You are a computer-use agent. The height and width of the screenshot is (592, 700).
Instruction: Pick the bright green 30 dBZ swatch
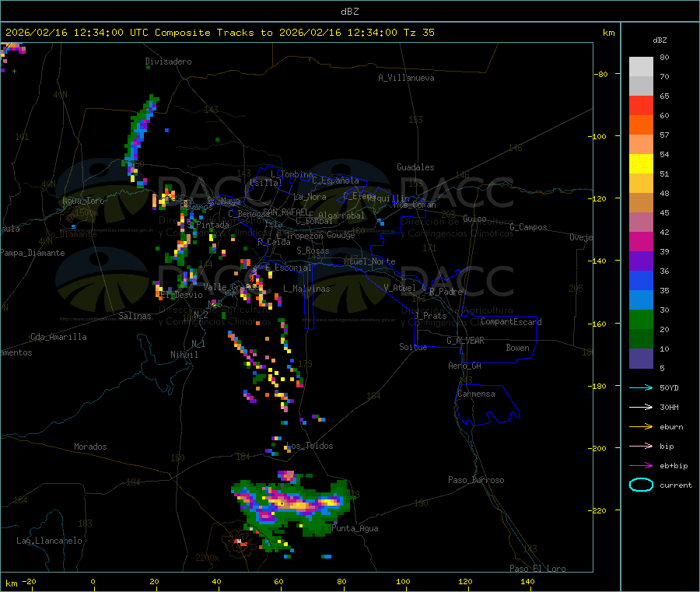641,319
